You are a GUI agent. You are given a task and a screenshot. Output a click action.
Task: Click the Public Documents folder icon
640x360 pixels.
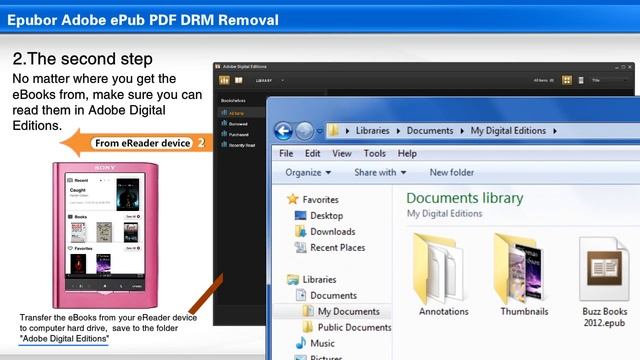coord(308,327)
